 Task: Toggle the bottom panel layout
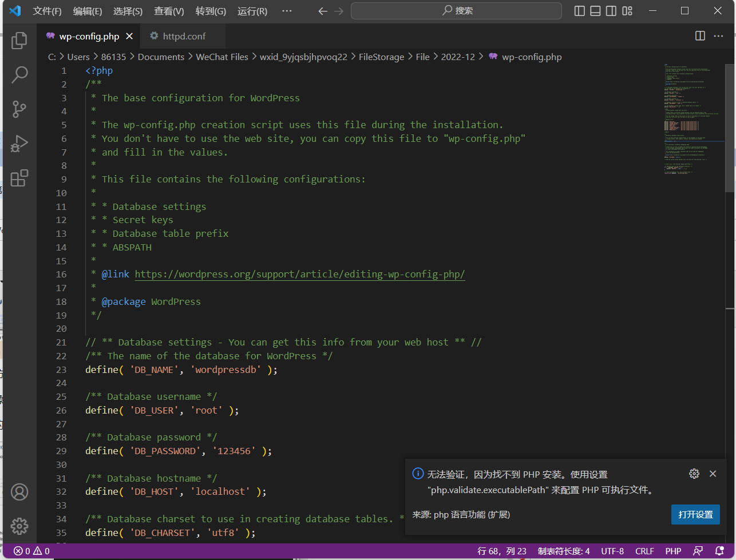(595, 11)
